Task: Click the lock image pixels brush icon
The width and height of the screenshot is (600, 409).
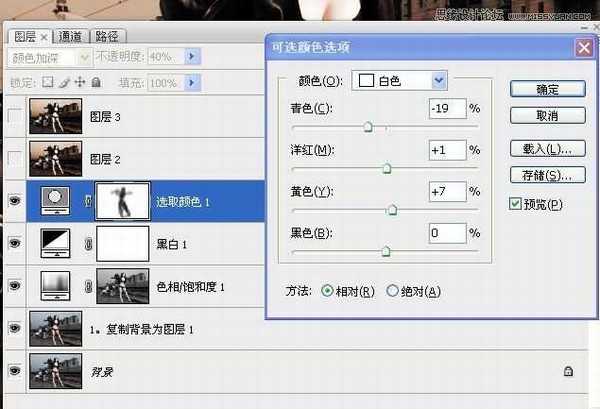Action: (x=63, y=82)
